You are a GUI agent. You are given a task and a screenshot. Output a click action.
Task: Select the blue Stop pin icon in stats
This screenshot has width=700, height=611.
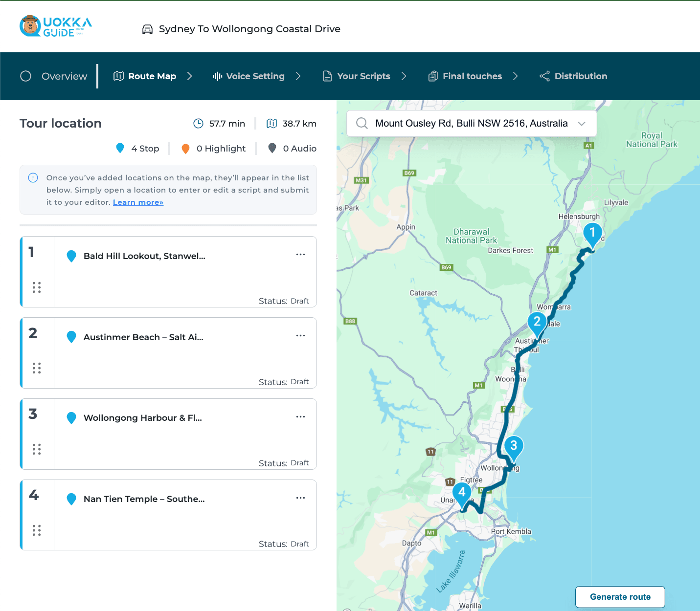[x=120, y=148]
